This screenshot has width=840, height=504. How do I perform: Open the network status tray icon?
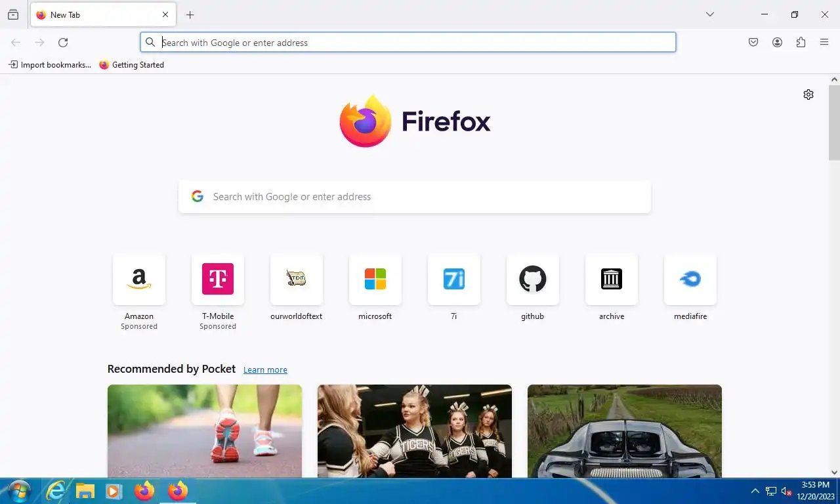pyautogui.click(x=771, y=492)
